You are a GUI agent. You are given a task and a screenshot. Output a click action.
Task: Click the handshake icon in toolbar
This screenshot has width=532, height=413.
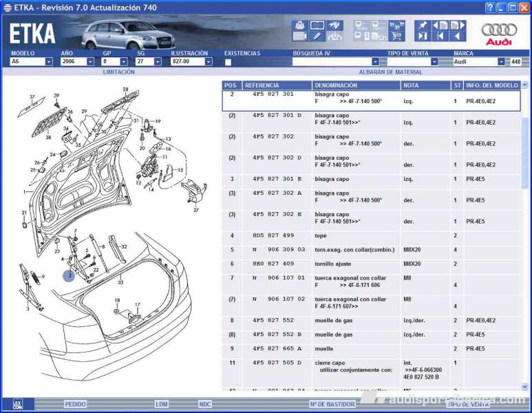[x=334, y=26]
